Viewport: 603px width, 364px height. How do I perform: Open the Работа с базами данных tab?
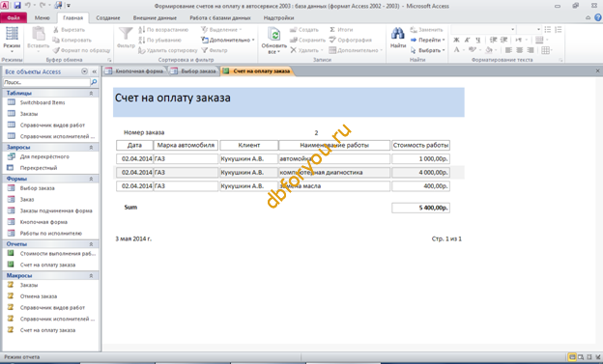point(220,17)
